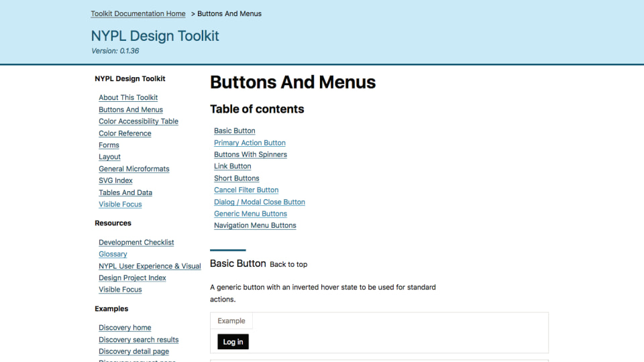
Task: Open General Microformats page
Action: click(x=134, y=169)
